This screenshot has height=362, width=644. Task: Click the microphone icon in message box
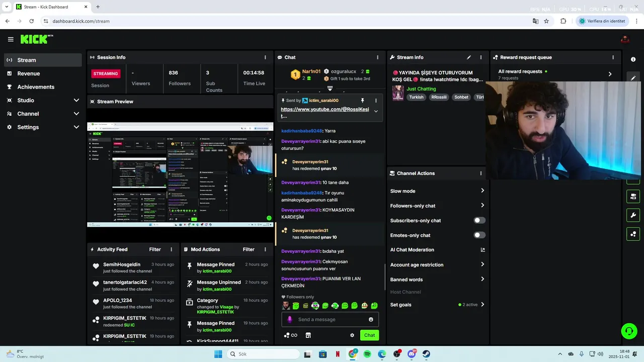pos(289,319)
